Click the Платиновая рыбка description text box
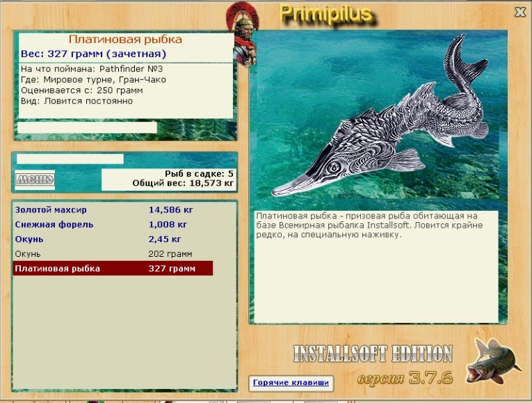Screen dimensions: 532x403 376,267
